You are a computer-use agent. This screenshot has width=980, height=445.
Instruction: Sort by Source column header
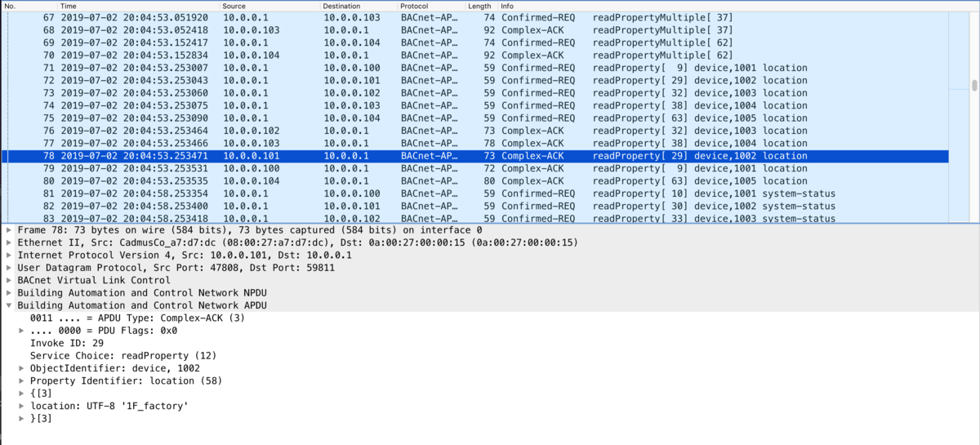click(x=269, y=6)
